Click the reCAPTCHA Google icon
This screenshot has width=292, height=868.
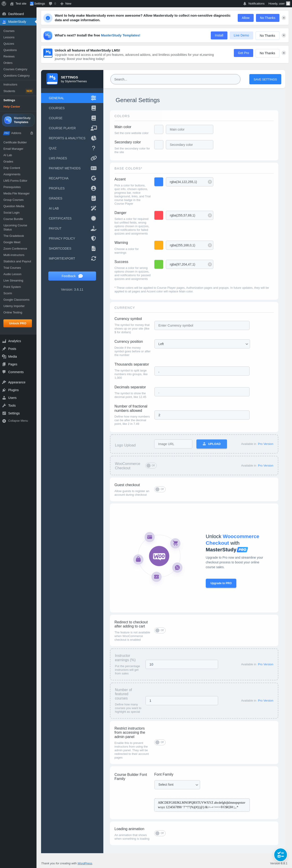coord(93,178)
